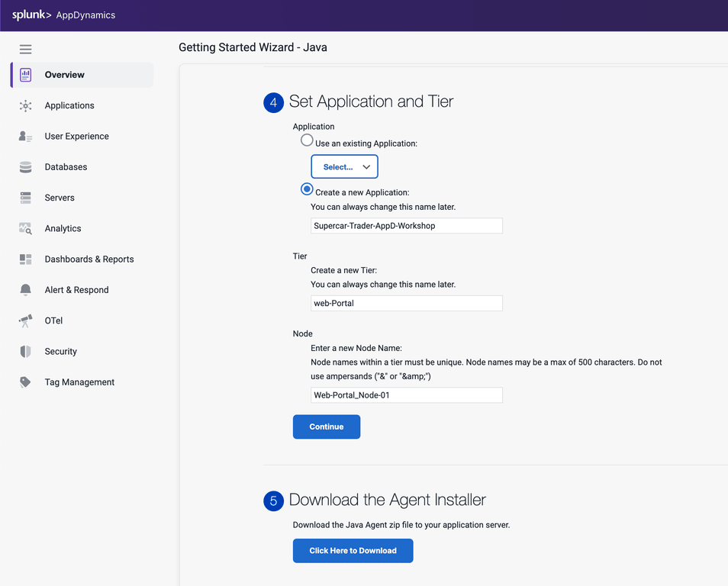Click the Node name input field
728x586 pixels.
point(406,395)
